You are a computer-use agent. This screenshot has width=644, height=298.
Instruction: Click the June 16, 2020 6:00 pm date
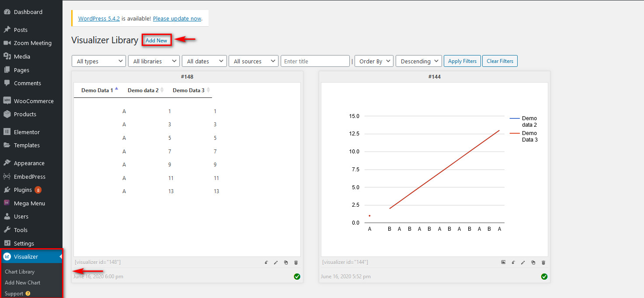pos(98,277)
